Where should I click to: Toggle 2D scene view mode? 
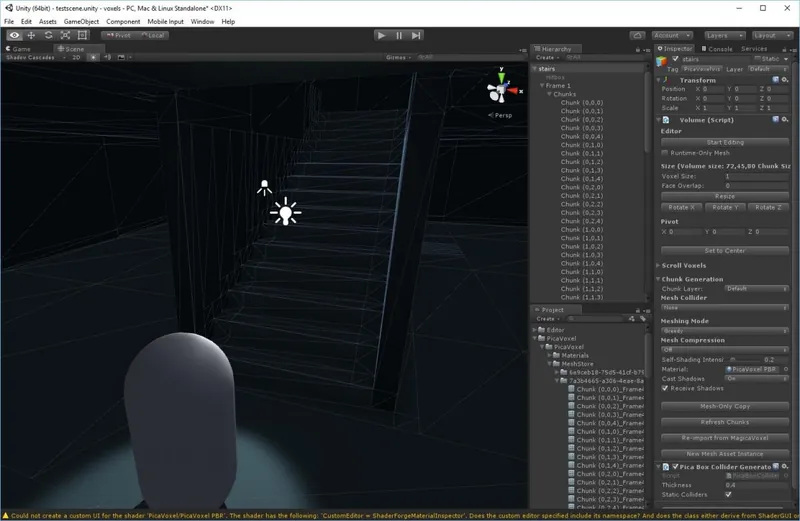(x=76, y=58)
